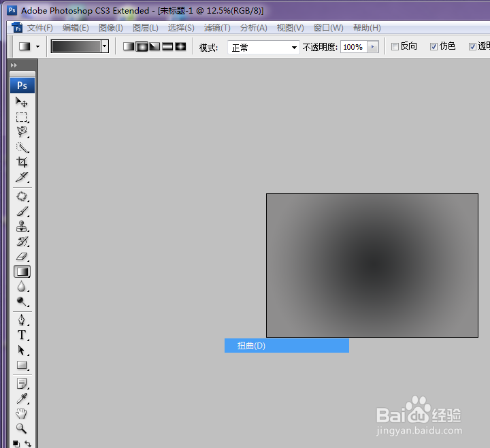Select the Move tool

[22, 102]
